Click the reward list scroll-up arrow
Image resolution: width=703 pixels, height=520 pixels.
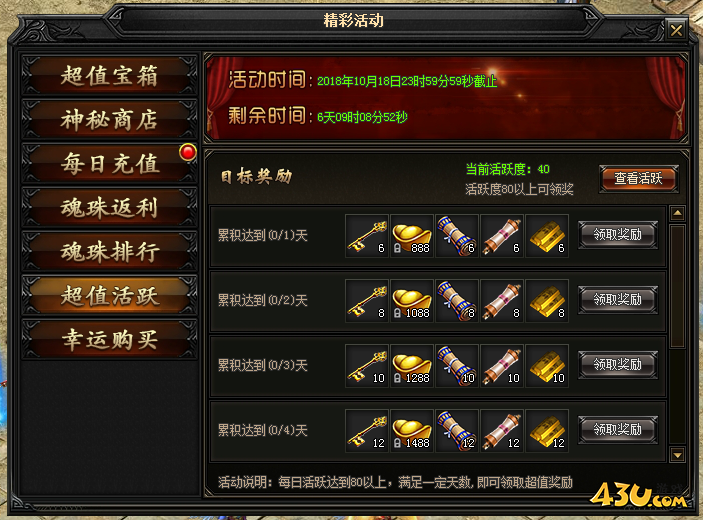coord(677,213)
